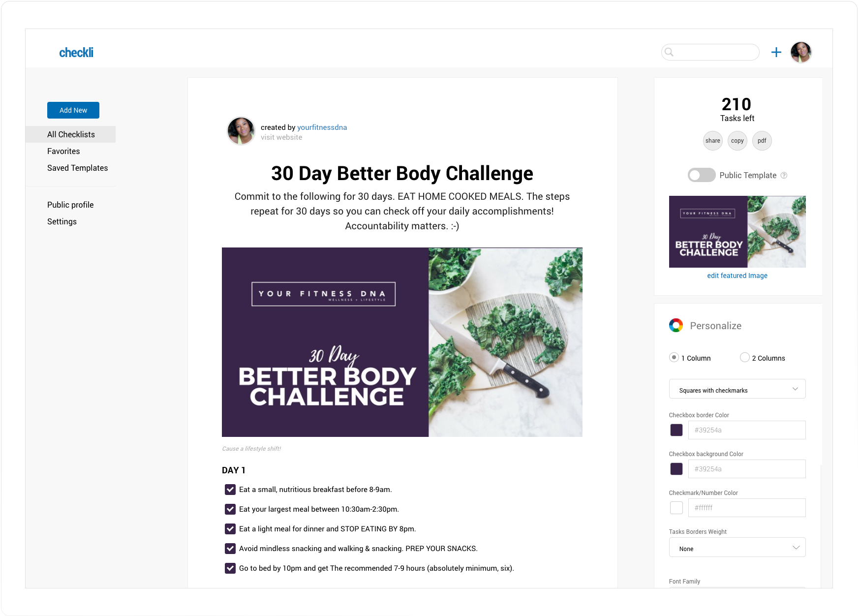Toggle the Public Template switch

tap(701, 175)
